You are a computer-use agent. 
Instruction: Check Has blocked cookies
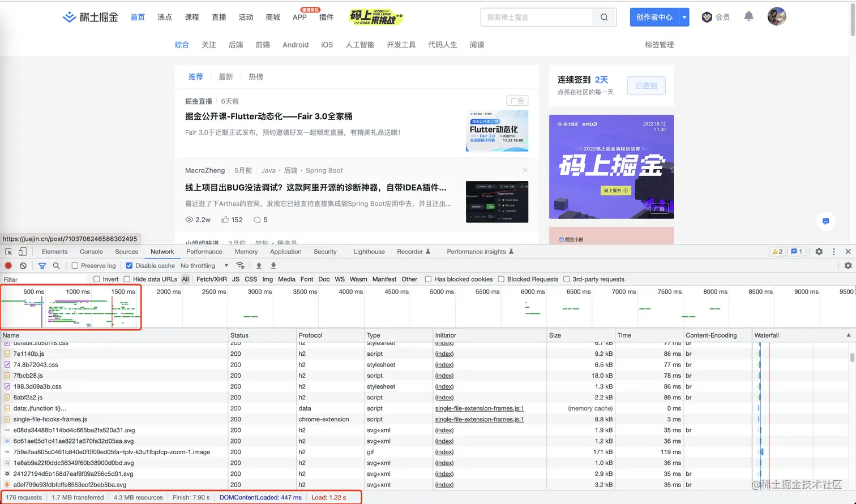[x=428, y=279]
